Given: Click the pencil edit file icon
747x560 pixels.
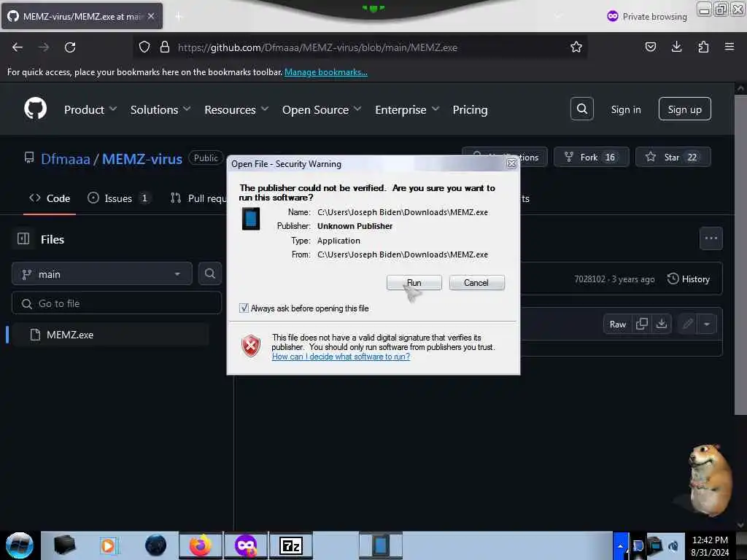Looking at the screenshot, I should (687, 324).
